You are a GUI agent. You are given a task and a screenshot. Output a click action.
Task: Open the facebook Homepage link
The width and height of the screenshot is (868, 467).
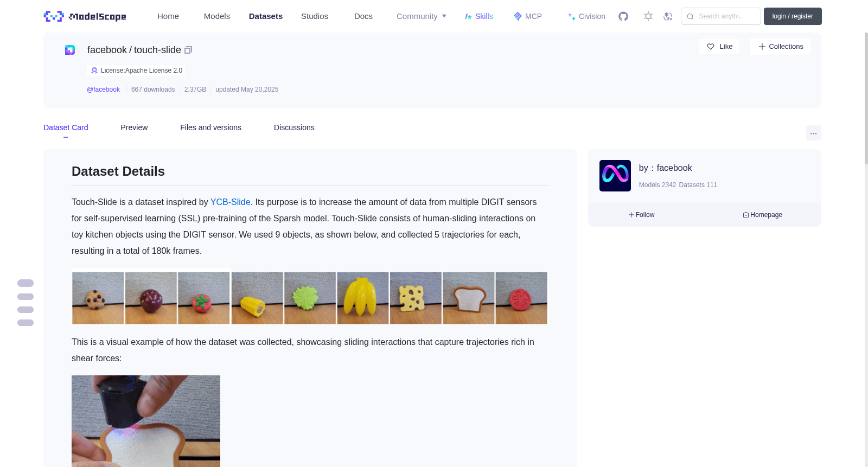coord(763,215)
